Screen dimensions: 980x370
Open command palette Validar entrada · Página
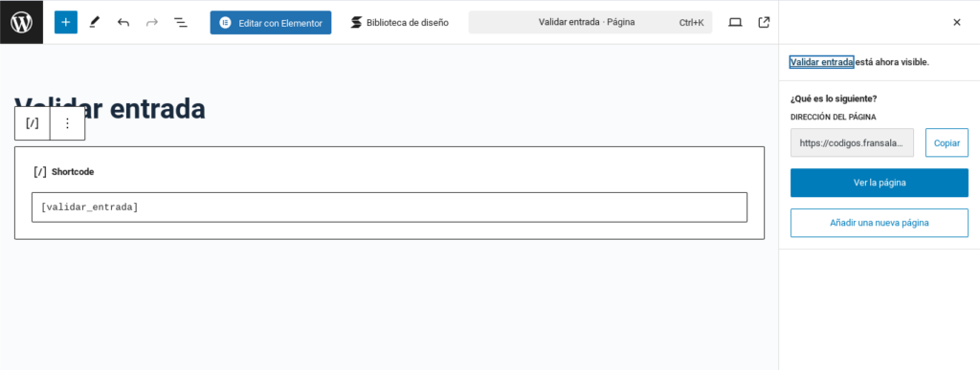coord(590,22)
